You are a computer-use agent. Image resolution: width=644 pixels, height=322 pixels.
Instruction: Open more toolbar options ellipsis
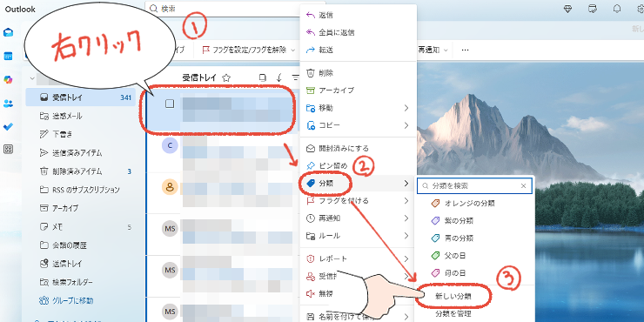pyautogui.click(x=465, y=50)
